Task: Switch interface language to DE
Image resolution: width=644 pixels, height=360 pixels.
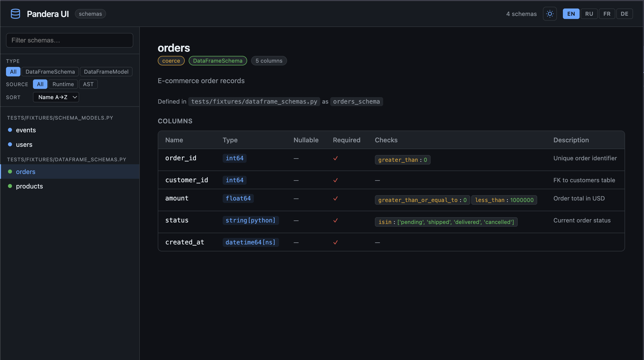Action: (625, 14)
